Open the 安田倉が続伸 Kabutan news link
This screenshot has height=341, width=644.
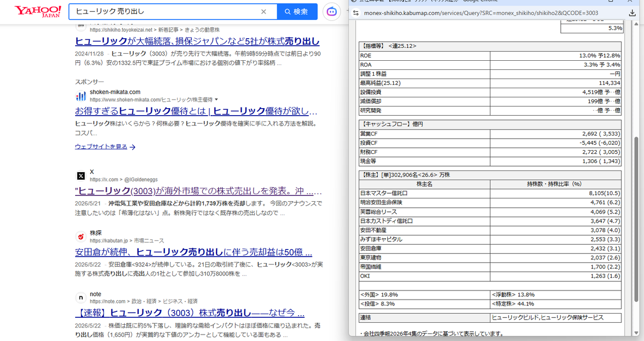(x=193, y=252)
